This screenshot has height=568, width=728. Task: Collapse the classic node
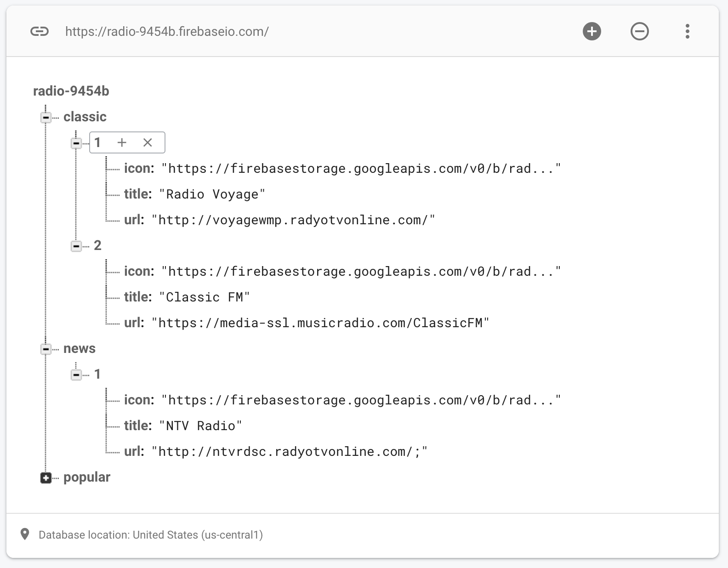(x=45, y=118)
